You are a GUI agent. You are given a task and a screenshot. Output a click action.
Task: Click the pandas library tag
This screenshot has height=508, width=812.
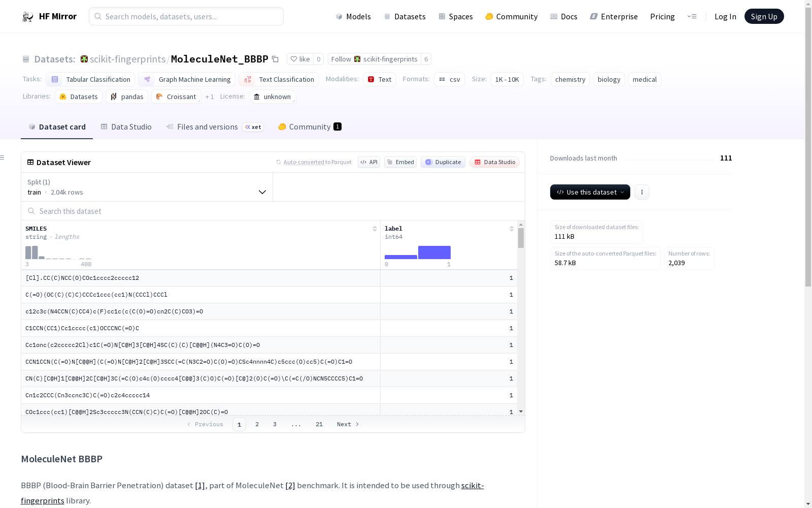[x=127, y=97]
